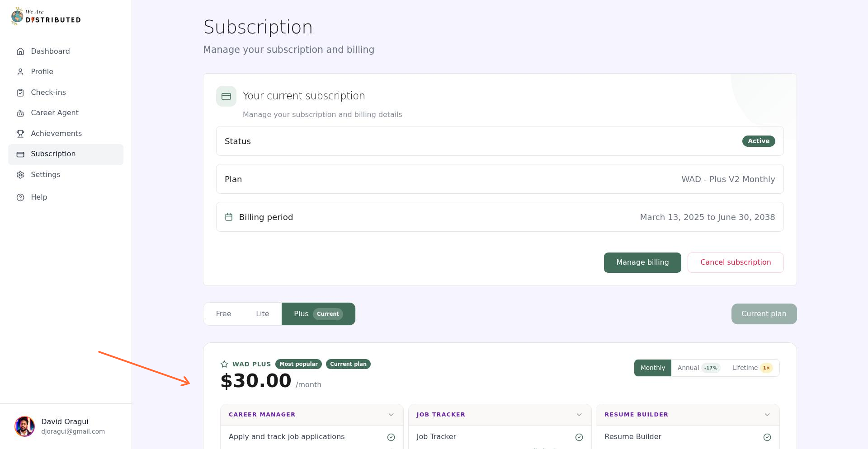Open the Help page
Image resolution: width=868 pixels, height=449 pixels.
(66, 197)
